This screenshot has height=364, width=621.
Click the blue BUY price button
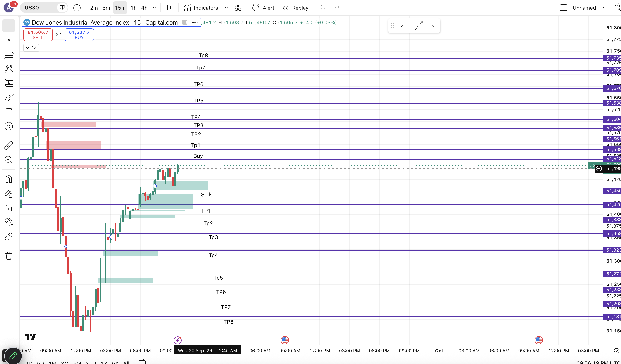point(79,35)
